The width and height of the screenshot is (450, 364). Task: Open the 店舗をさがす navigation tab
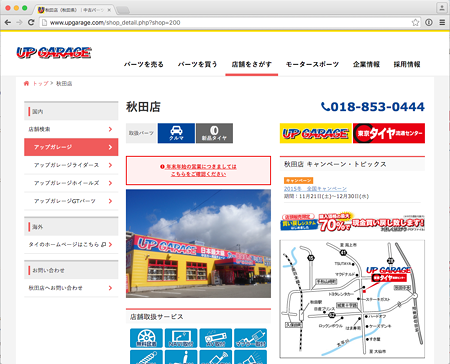coord(252,64)
